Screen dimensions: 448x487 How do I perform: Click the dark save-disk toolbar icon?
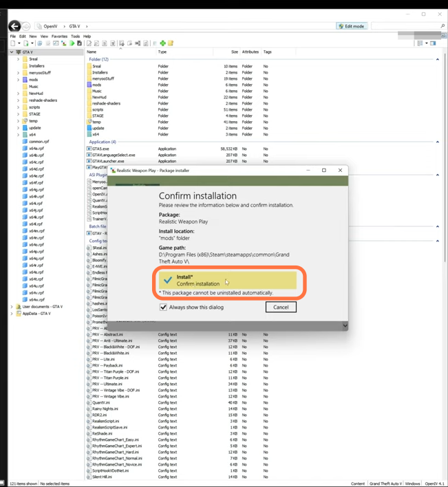click(x=80, y=43)
